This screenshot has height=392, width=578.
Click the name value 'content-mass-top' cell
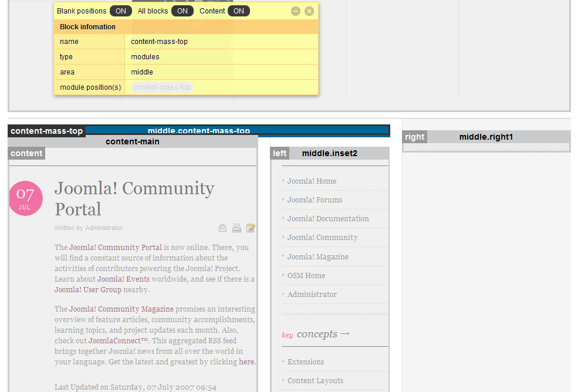(222, 42)
